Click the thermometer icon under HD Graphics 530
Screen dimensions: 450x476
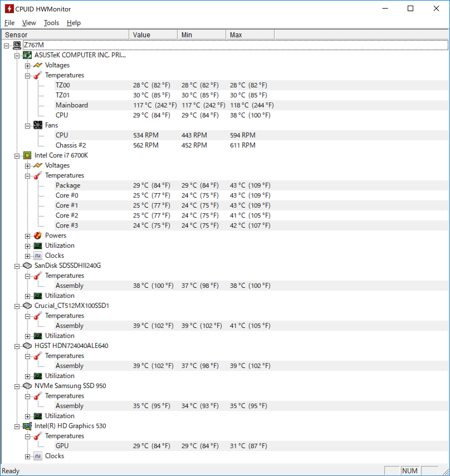[38, 436]
